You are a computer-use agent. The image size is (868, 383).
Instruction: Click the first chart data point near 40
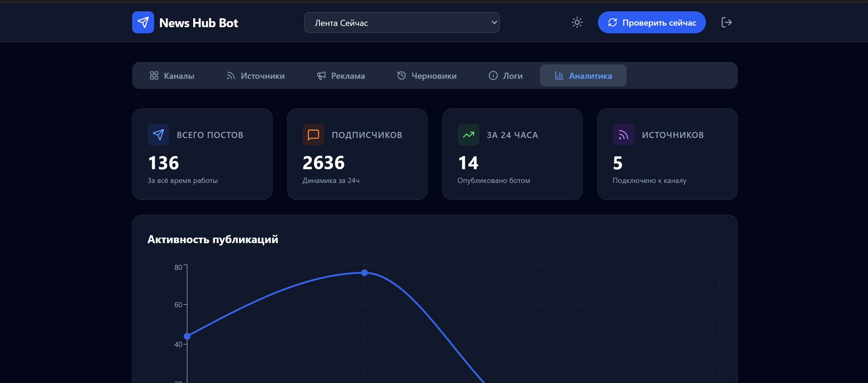187,336
